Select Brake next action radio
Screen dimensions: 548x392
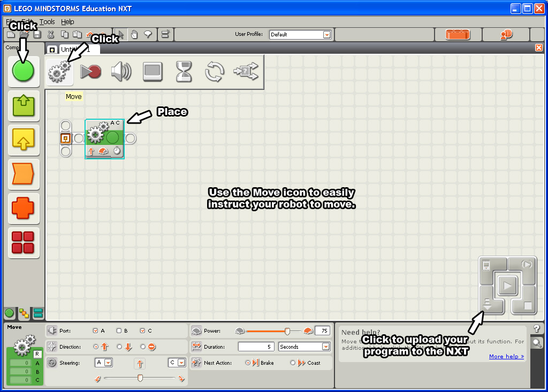(x=248, y=363)
